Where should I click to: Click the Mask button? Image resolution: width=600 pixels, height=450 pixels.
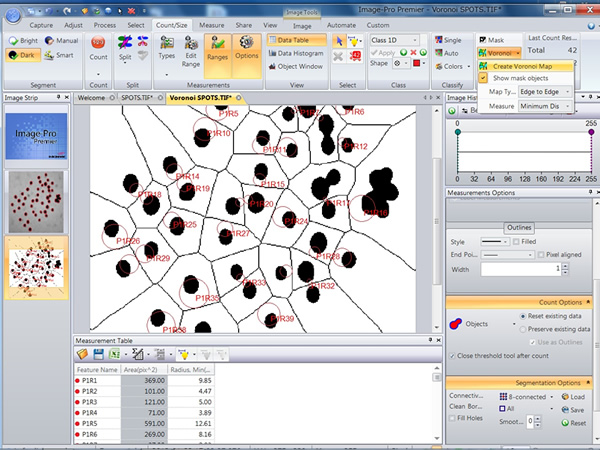(492, 40)
